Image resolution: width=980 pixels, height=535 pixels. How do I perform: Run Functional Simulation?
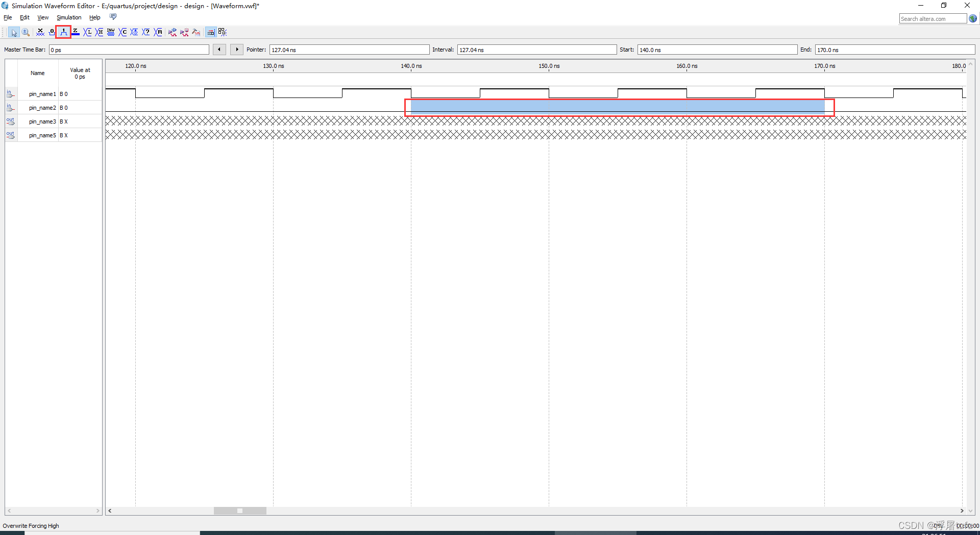(x=173, y=32)
